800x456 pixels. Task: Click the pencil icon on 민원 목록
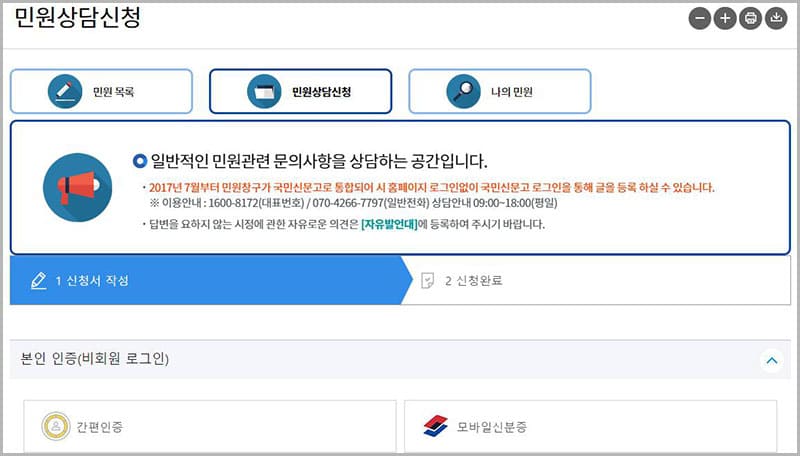pos(64,92)
